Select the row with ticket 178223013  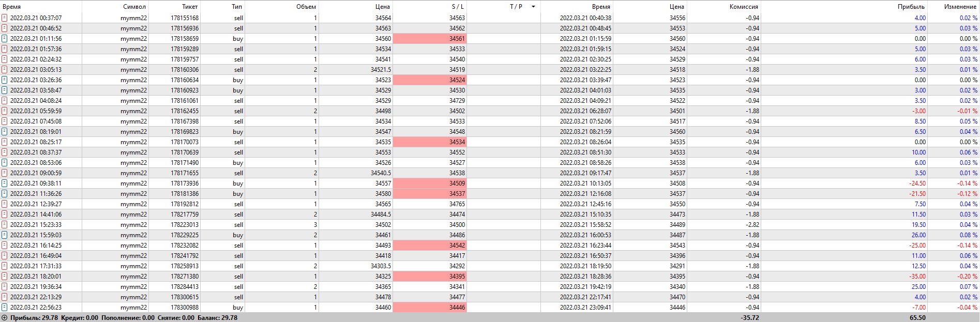point(185,224)
